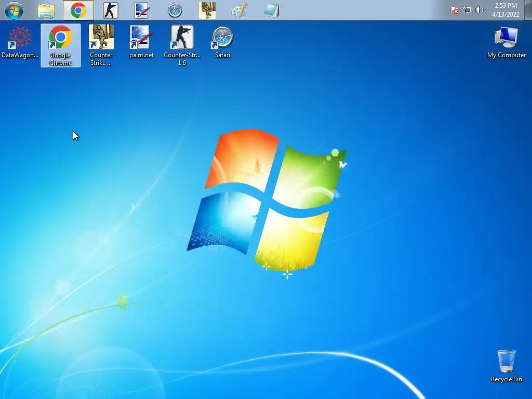Click the Show desktop strip beside the clock
This screenshot has width=532, height=399.
click(528, 10)
